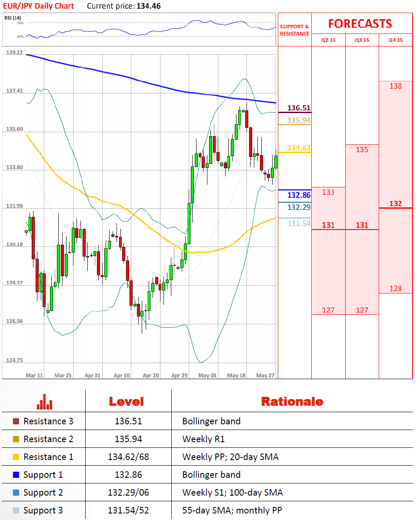Image resolution: width=420 pixels, height=520 pixels.
Task: Click the Q3 15 upper forecast 135
Action: [x=362, y=150]
